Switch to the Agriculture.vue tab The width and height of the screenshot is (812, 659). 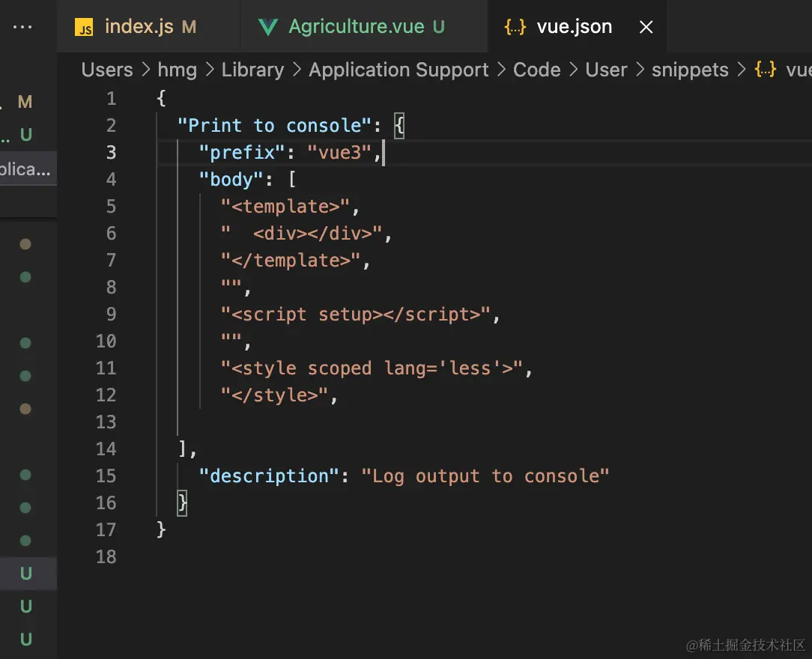click(365, 26)
